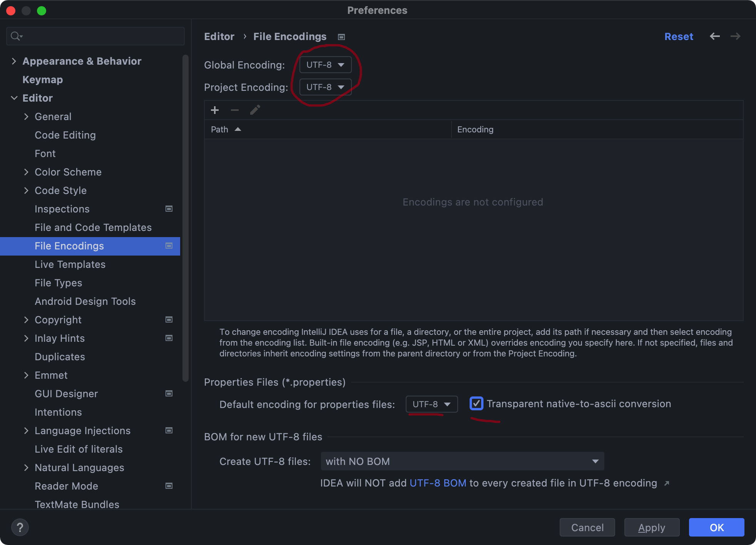Image resolution: width=756 pixels, height=545 pixels.
Task: Click the edit path encoding icon
Action: point(255,110)
